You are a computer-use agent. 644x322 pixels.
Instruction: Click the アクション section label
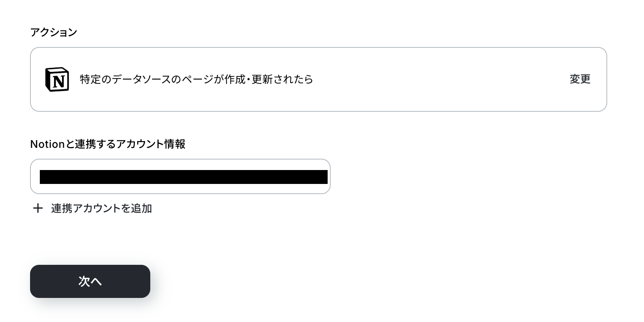tap(54, 32)
